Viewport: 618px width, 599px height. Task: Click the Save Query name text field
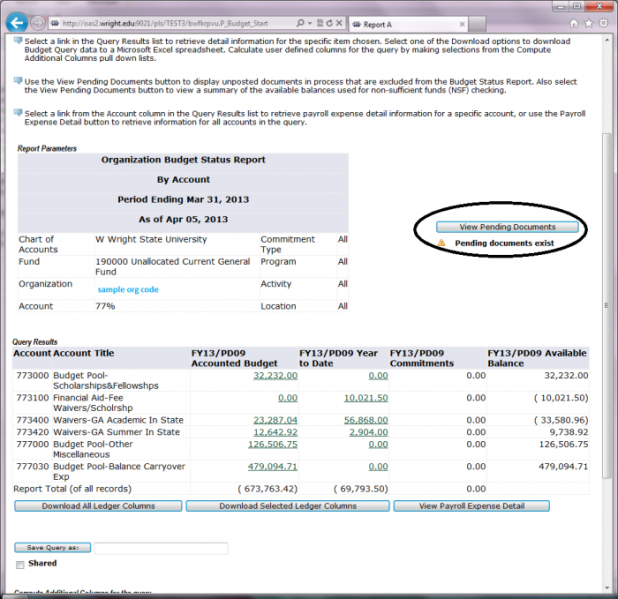click(x=161, y=548)
